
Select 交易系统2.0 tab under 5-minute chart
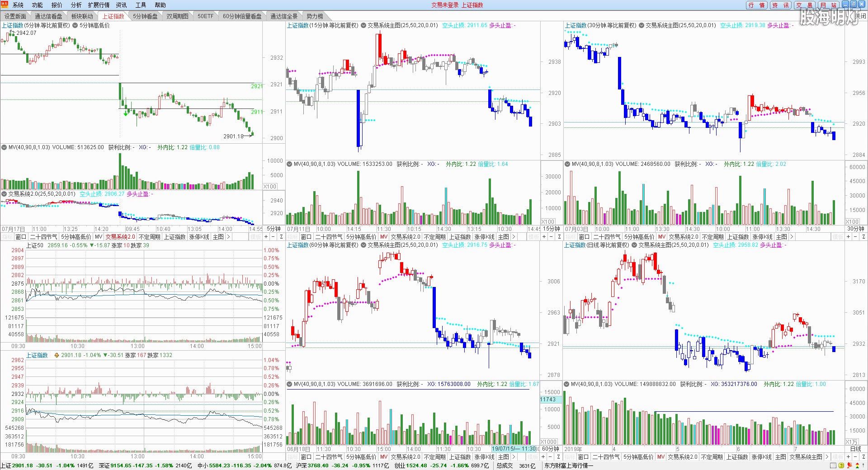[120, 237]
